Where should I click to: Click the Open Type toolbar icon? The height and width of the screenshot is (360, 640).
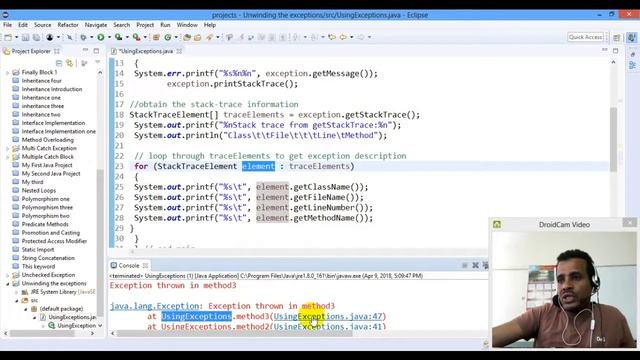187,37
